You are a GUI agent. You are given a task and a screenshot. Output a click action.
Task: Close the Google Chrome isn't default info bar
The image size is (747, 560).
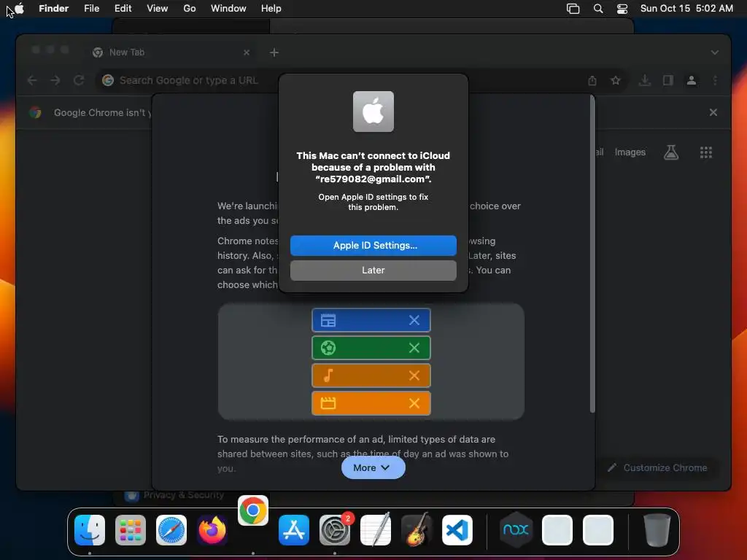(x=713, y=112)
